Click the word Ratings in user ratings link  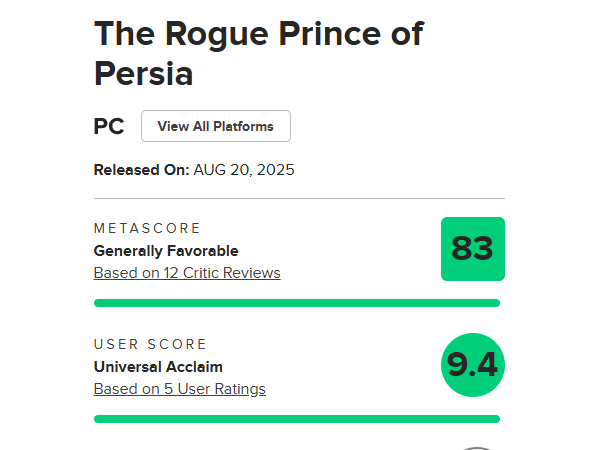[240, 389]
